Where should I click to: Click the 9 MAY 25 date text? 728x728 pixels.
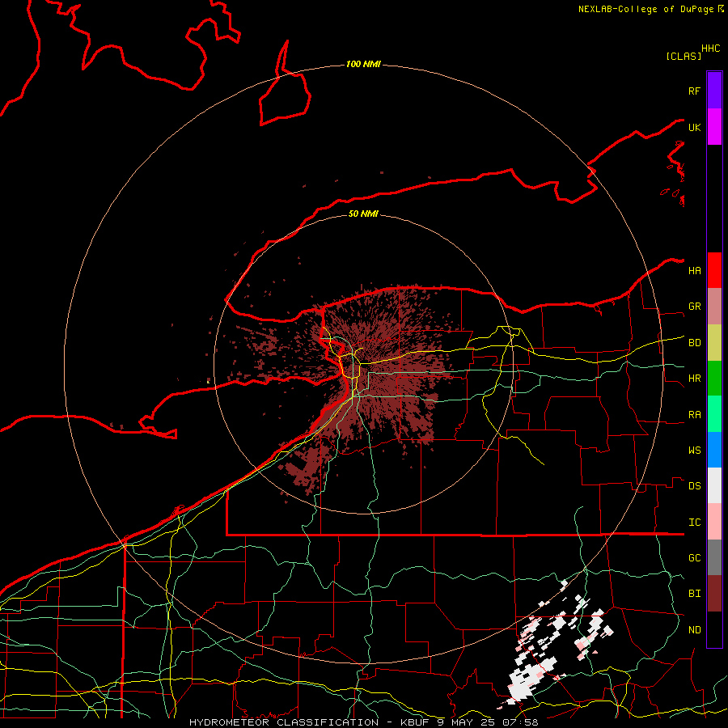pyautogui.click(x=464, y=722)
